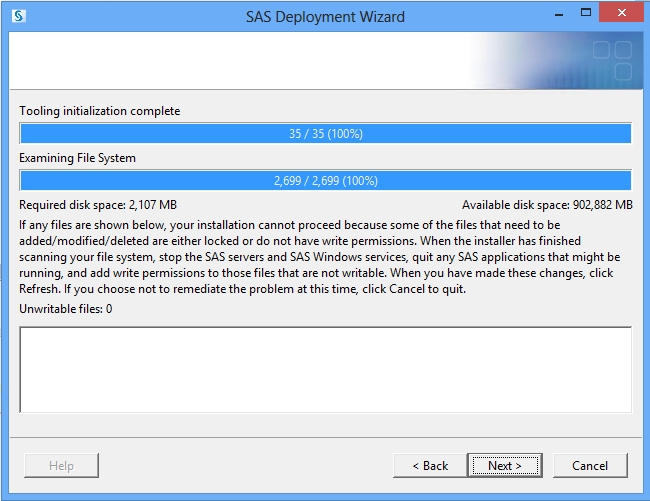Click the 'Examining File System' label
Viewport: 650px width, 501px height.
78,158
